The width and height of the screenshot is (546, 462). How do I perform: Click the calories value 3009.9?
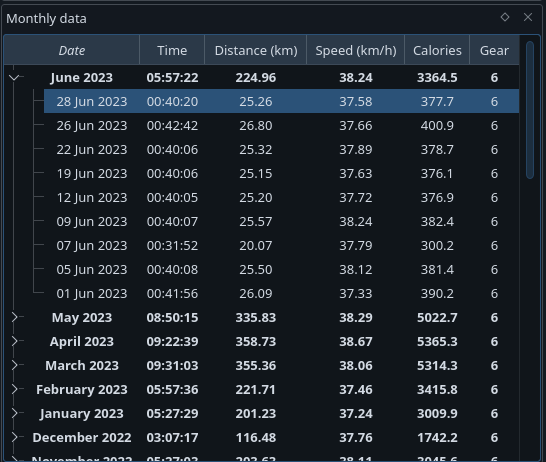tap(437, 414)
